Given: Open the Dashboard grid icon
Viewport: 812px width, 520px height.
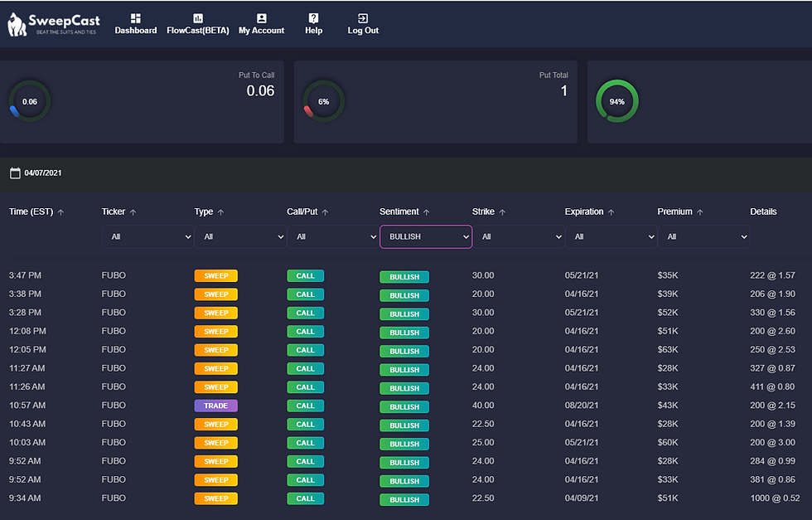Looking at the screenshot, I should (x=136, y=18).
